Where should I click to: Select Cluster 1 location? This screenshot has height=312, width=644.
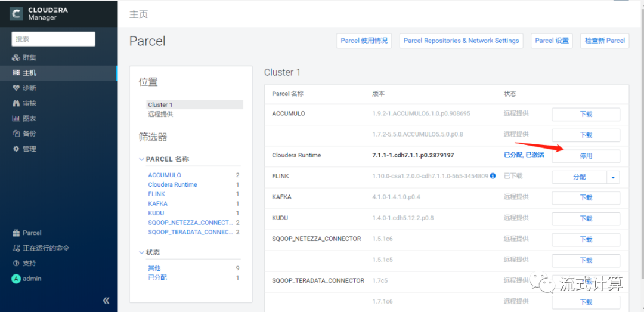tap(194, 105)
